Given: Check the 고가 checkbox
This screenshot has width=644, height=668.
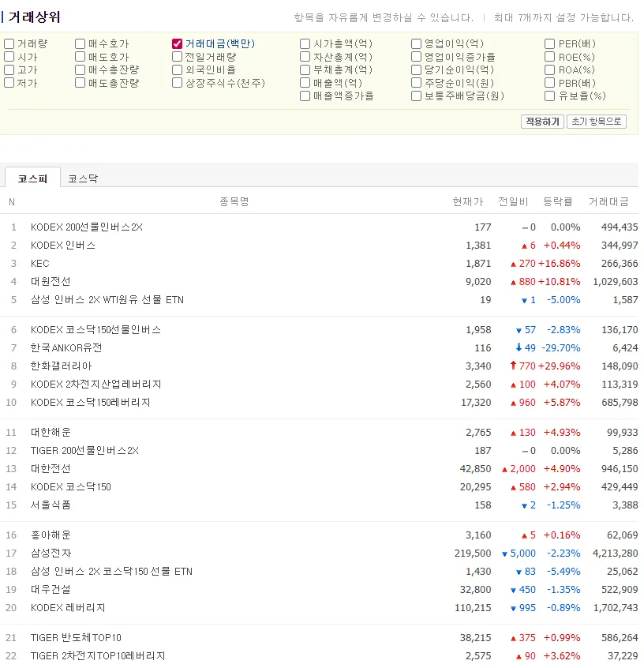Looking at the screenshot, I should point(9,69).
